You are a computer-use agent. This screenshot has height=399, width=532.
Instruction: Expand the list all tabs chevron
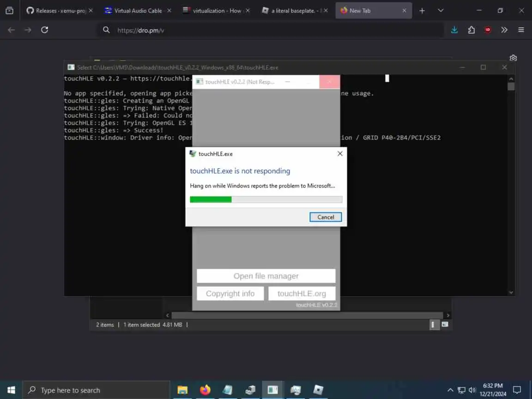coord(441,11)
